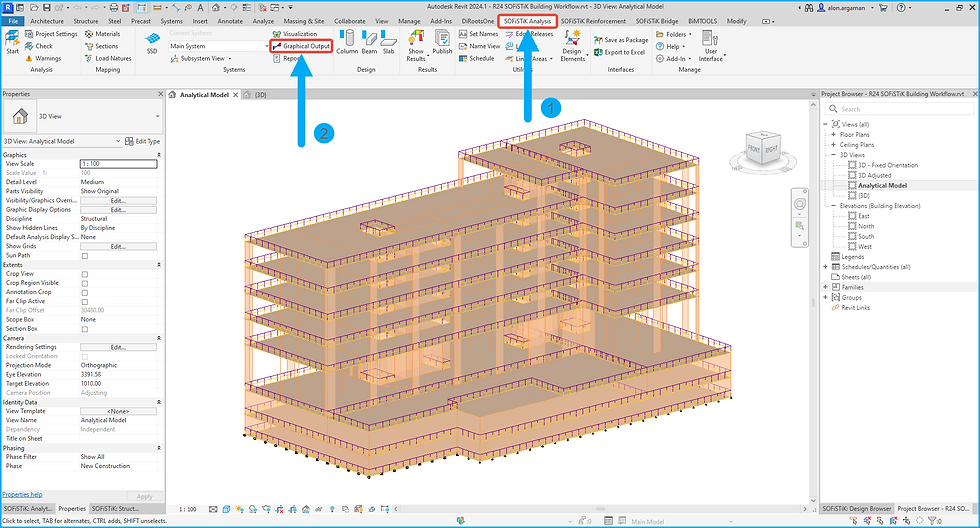
Task: Open the File menu tab
Action: 12,21
